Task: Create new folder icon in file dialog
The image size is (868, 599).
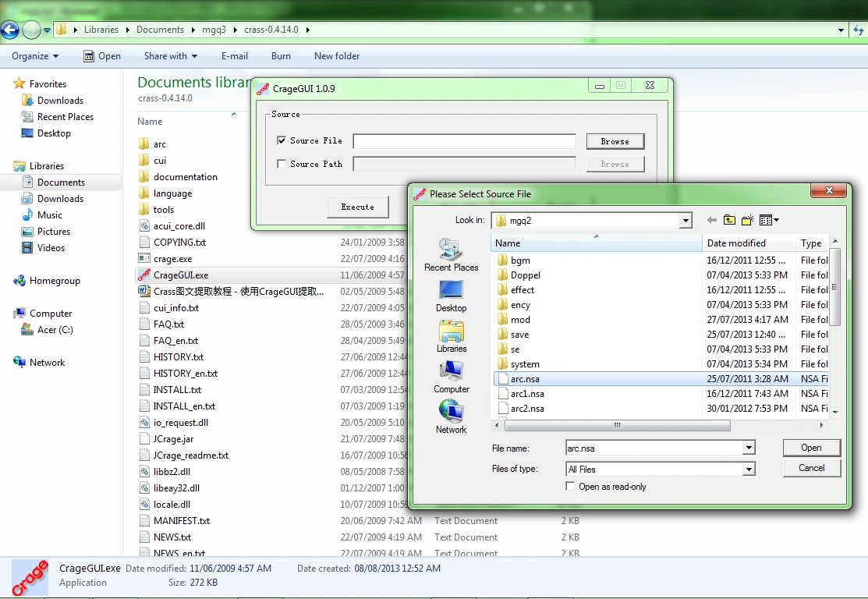Action: 748,220
